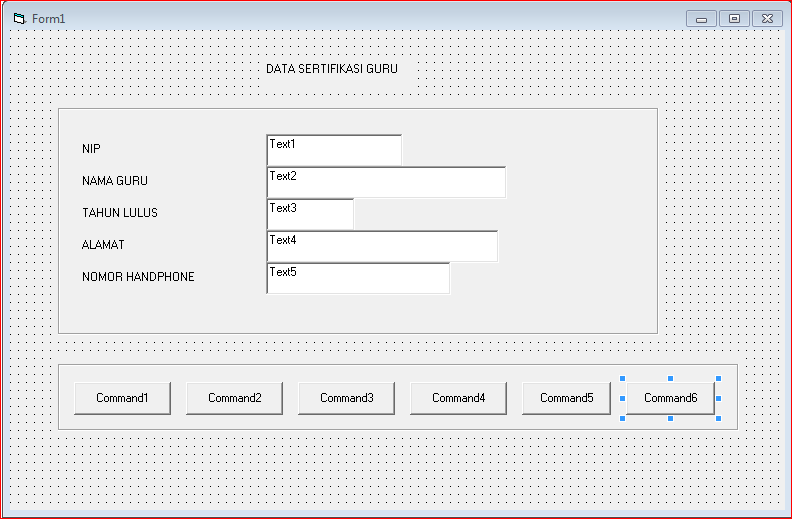Click top-right sizing handle of Command6
792x519 pixels.
click(719, 378)
